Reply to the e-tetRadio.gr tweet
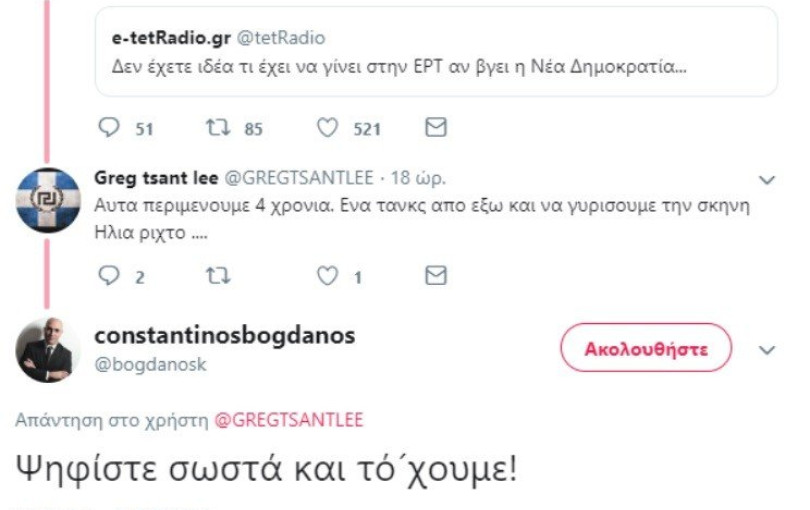This screenshot has width=810, height=510. (109, 128)
